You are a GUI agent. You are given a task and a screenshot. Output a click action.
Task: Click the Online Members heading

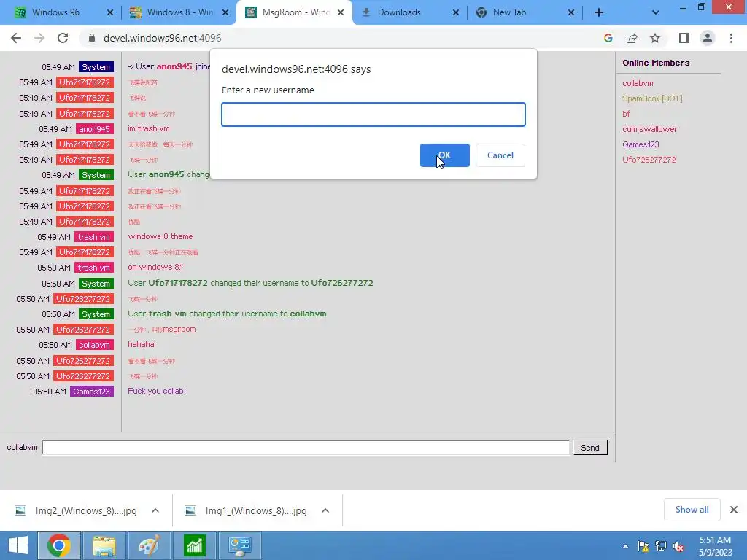(656, 63)
